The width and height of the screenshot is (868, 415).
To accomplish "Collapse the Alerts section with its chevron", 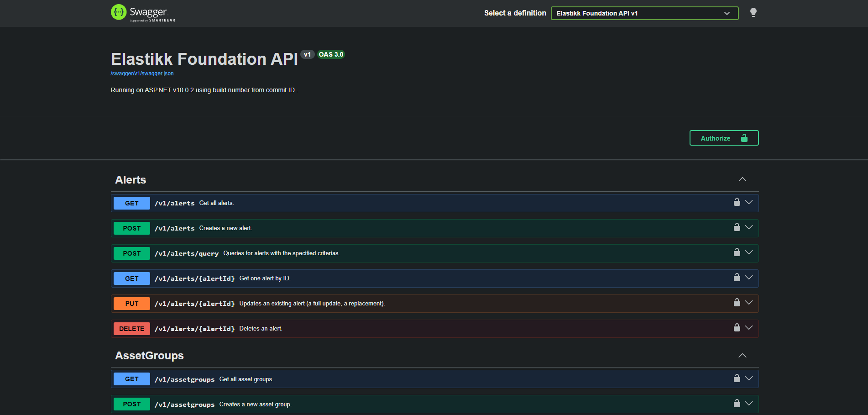I will [x=742, y=180].
